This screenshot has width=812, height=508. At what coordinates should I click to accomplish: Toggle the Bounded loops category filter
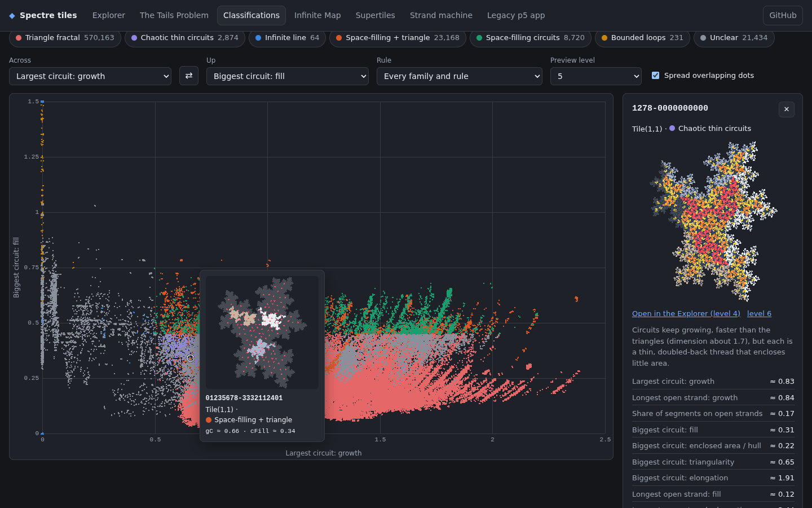tap(642, 38)
